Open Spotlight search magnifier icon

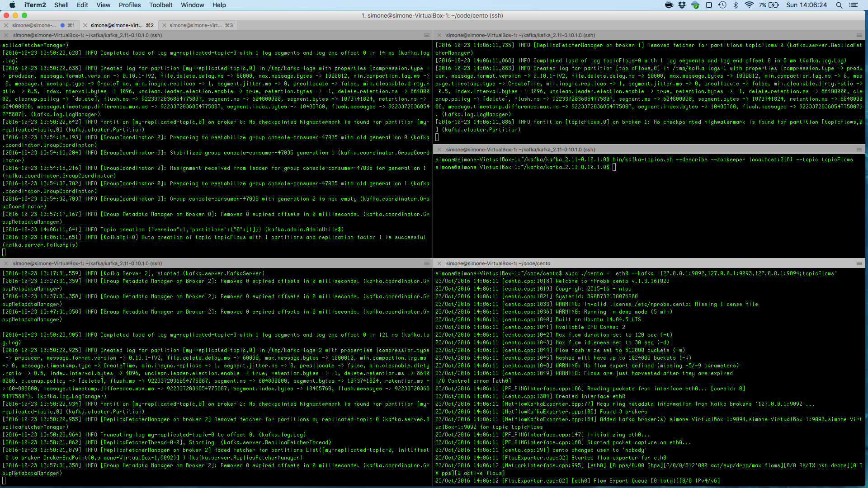[x=839, y=5]
